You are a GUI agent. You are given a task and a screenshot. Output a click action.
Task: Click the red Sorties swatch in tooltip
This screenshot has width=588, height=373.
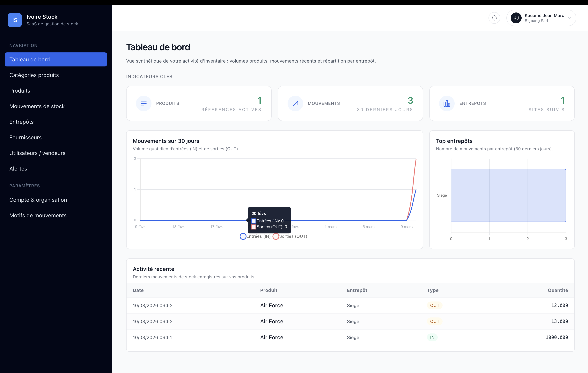254,227
